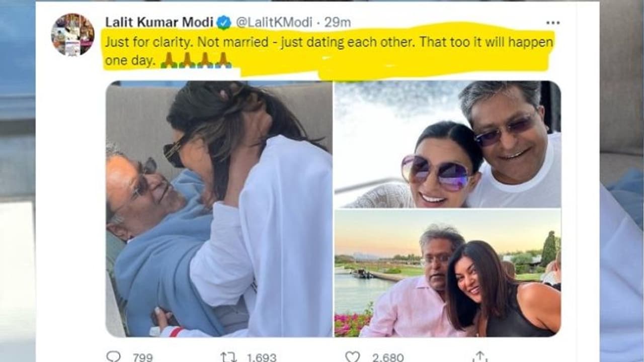Open the tweet author's profile avatar
This screenshot has height=362, width=644.
tap(72, 34)
